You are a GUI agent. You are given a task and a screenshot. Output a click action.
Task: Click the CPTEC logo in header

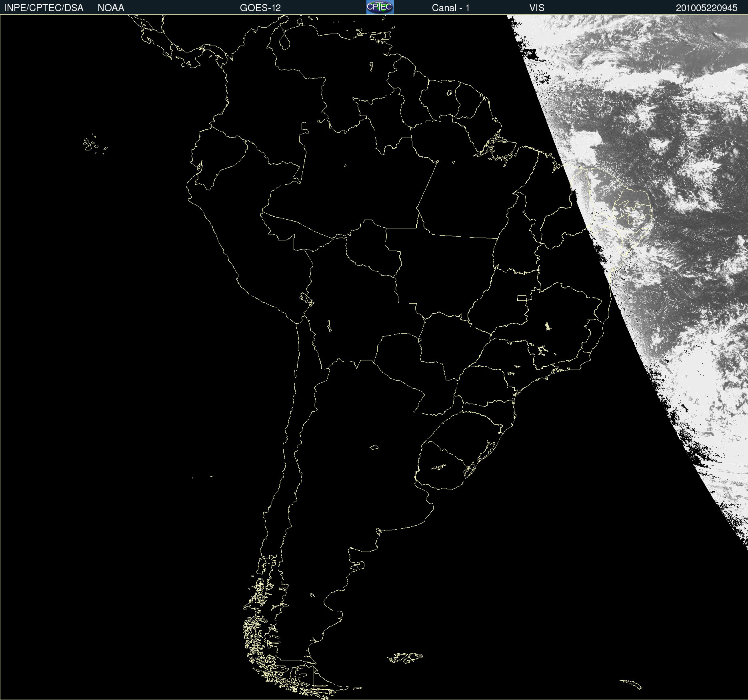tap(380, 7)
